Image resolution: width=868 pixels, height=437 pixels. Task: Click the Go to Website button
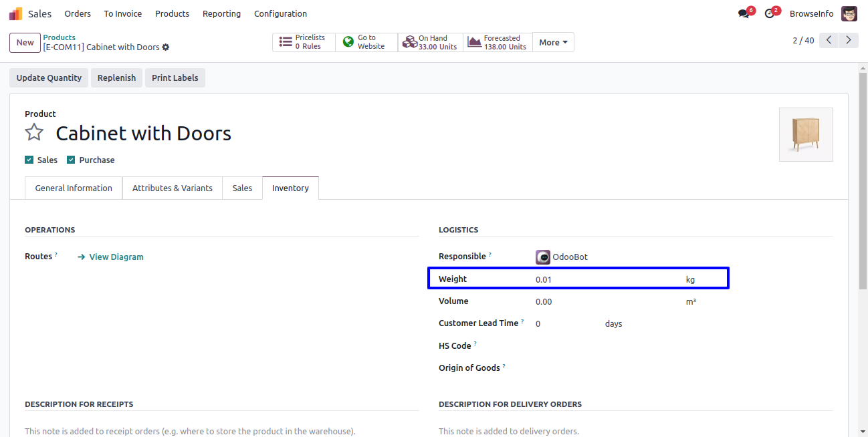pyautogui.click(x=366, y=42)
